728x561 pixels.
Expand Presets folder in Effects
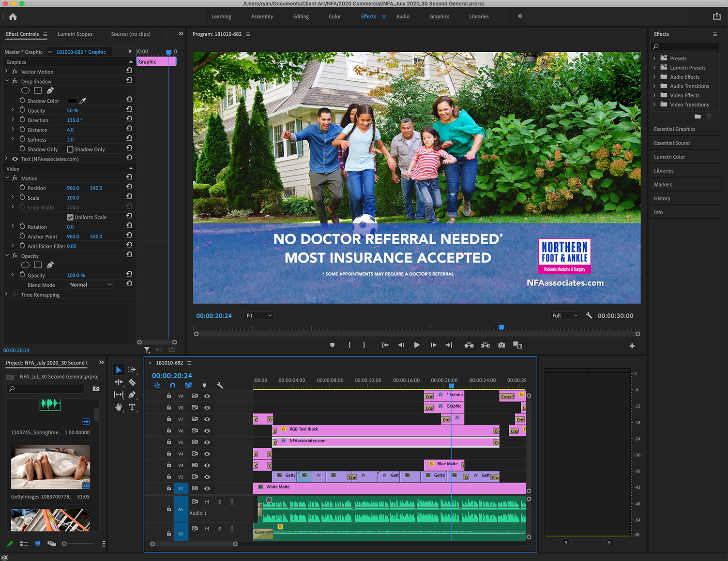click(x=655, y=58)
